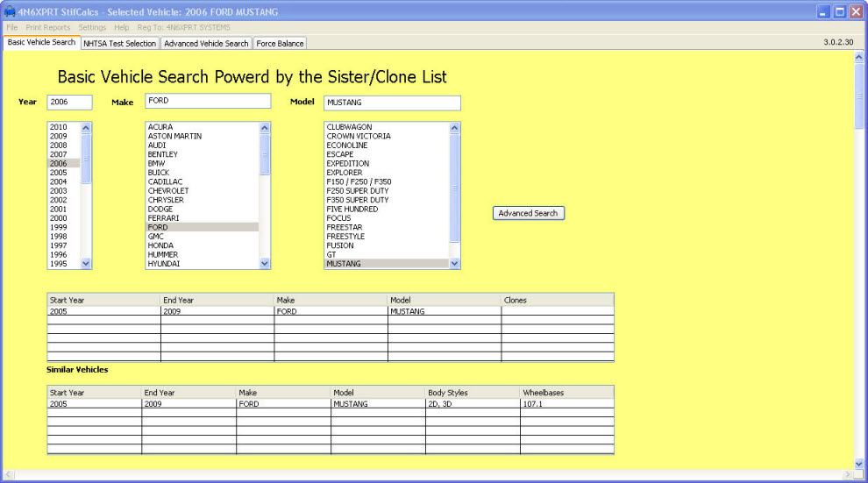Open the Help menu
This screenshot has width=868, height=483.
(121, 28)
